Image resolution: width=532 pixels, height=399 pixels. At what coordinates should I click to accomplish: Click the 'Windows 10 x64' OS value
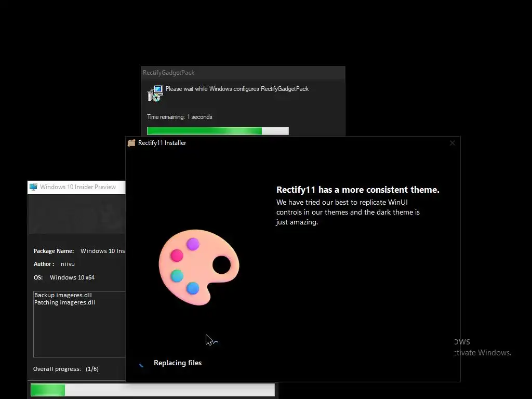point(72,277)
